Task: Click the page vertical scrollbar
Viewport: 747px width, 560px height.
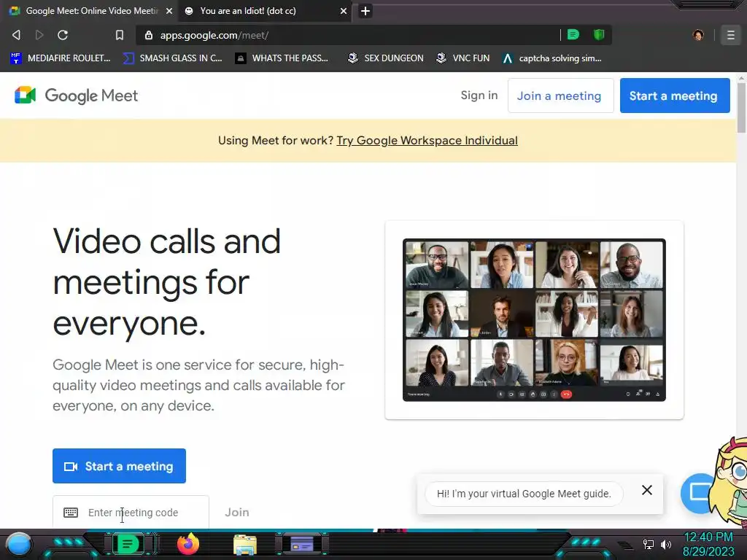Action: point(741,107)
